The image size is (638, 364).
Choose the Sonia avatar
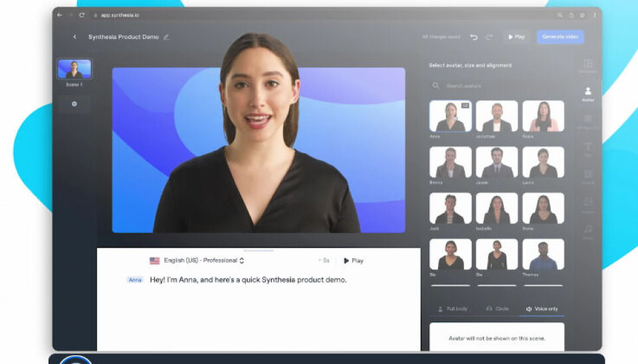click(x=543, y=208)
